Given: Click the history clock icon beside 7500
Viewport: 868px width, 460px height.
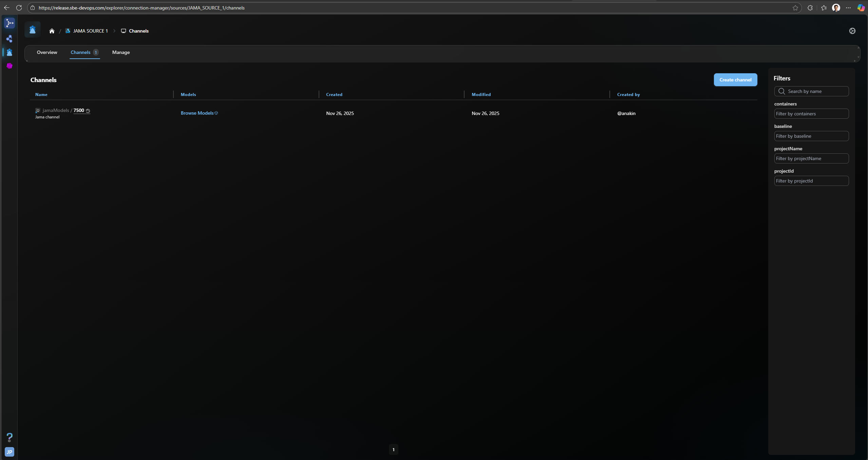Looking at the screenshot, I should [88, 111].
